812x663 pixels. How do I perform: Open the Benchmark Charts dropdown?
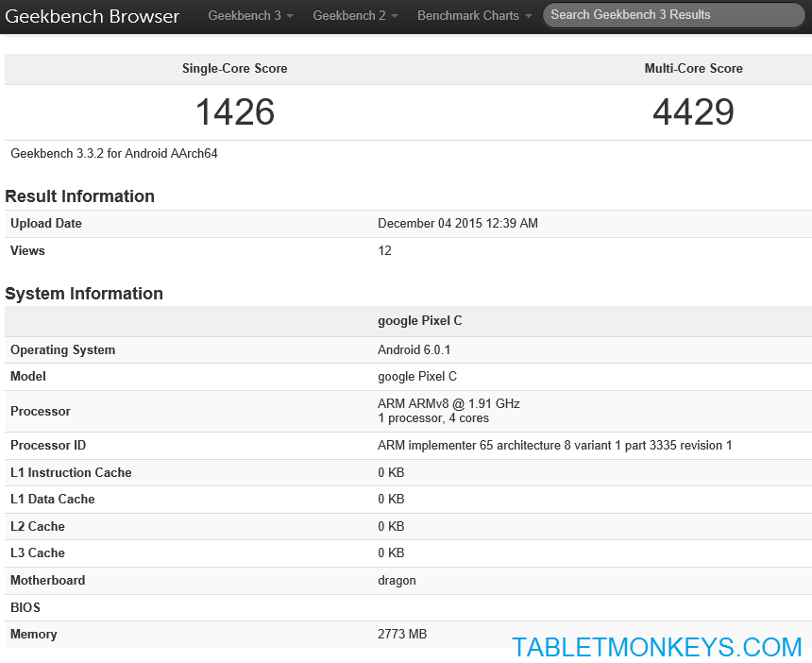(x=474, y=15)
